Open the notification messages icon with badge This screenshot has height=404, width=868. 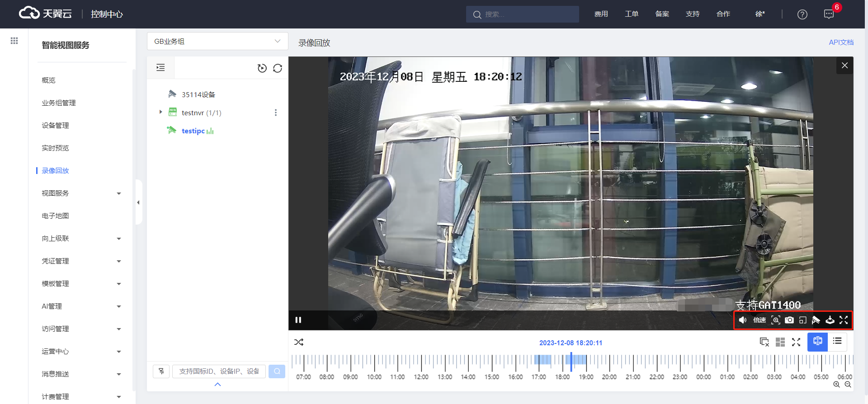point(829,14)
